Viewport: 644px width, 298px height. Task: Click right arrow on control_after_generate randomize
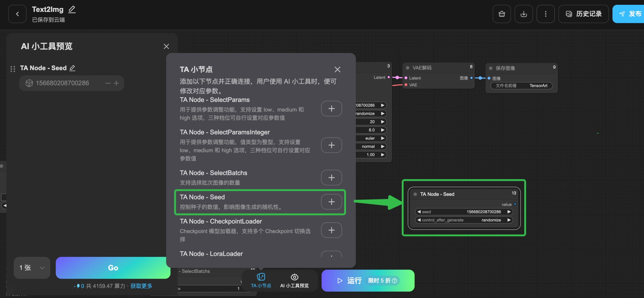509,220
